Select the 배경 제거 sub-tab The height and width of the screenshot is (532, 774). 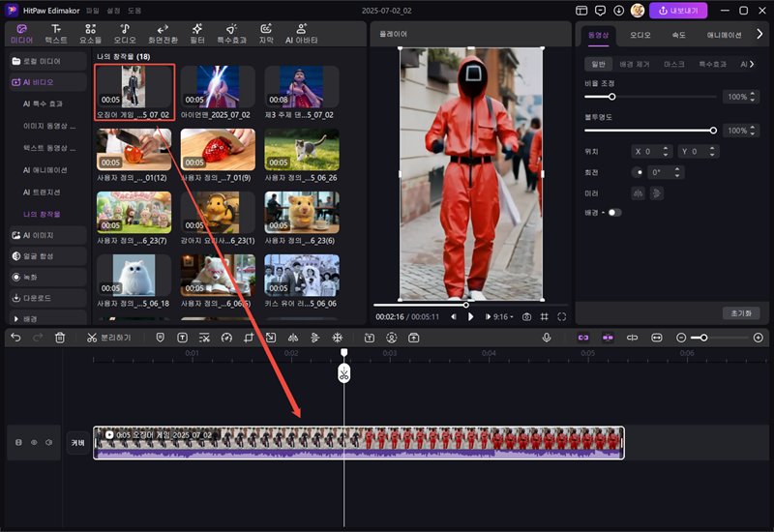tap(635, 64)
